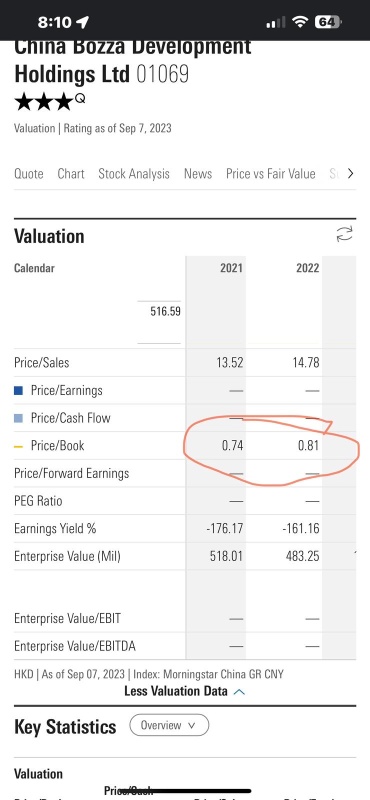Click the 2022 column header
The image size is (370, 800).
307,268
